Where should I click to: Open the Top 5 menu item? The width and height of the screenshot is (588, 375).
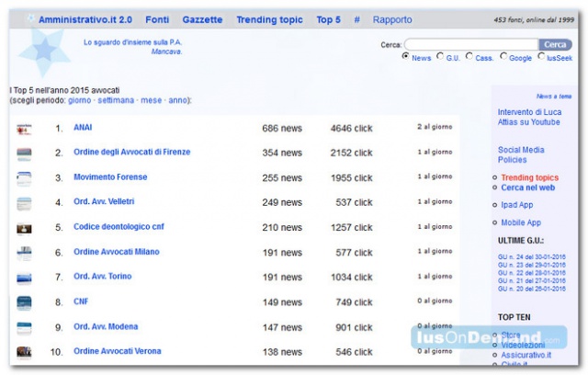(x=329, y=20)
